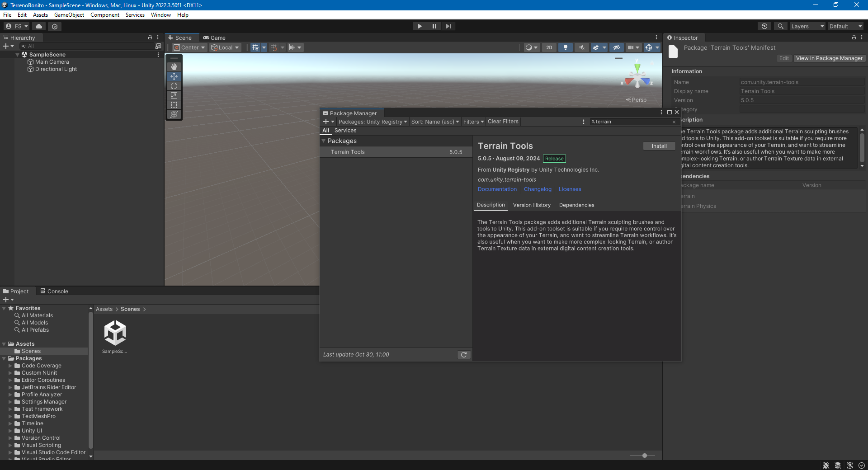Select the Hand (View) tool
Screen dimensions: 868x470
pyautogui.click(x=174, y=66)
